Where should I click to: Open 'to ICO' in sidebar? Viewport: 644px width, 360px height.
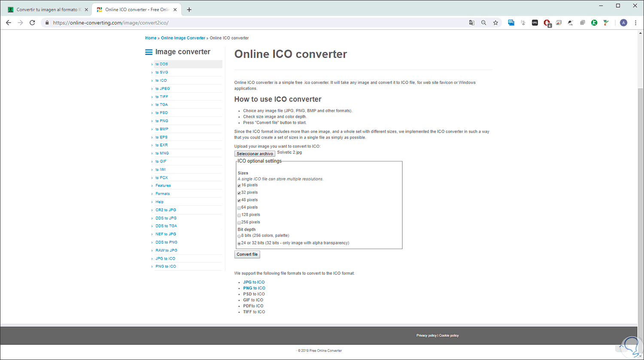click(x=161, y=80)
